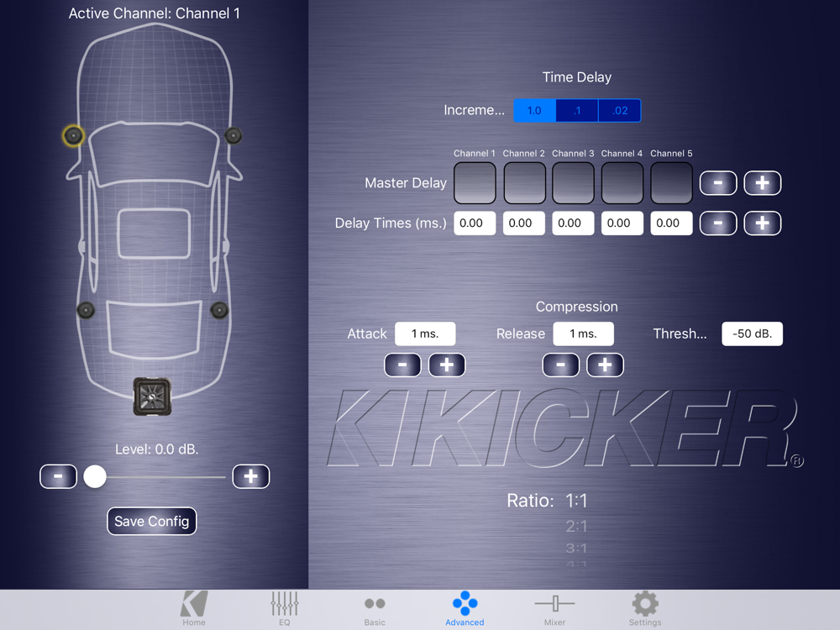The image size is (840, 630).
Task: Open the EQ tab
Action: point(285,609)
